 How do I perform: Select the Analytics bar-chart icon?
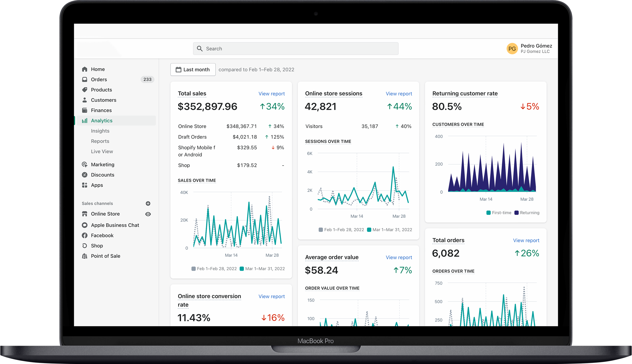pos(85,120)
